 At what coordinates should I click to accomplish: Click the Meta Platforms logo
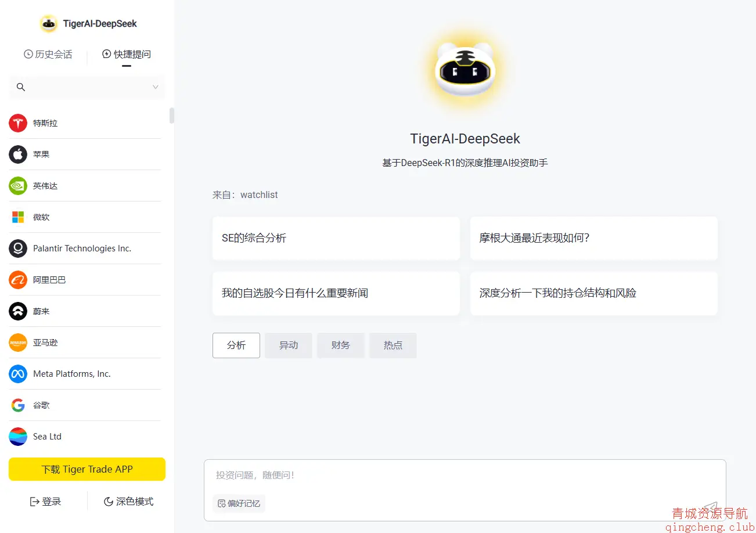[18, 374]
